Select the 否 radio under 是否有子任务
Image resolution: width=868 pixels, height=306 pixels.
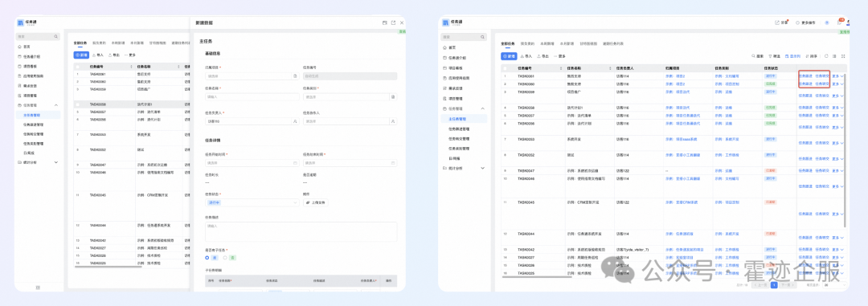click(225, 257)
